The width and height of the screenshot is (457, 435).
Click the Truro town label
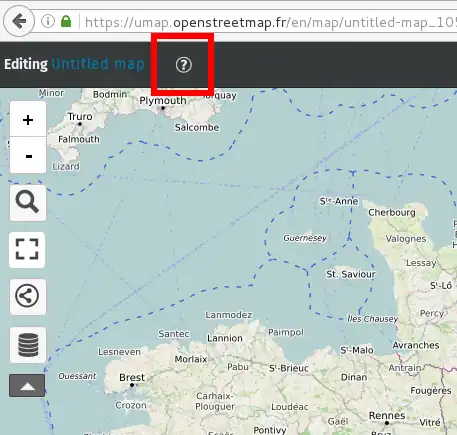(80, 117)
